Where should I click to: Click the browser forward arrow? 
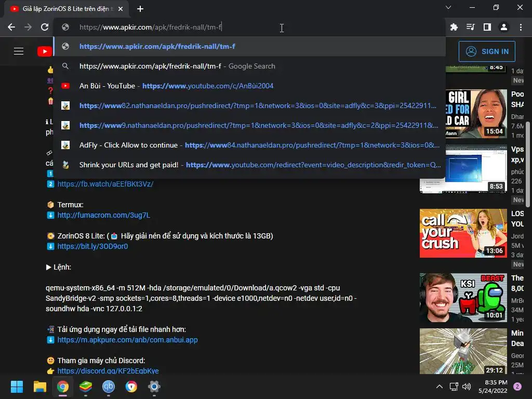click(x=28, y=27)
